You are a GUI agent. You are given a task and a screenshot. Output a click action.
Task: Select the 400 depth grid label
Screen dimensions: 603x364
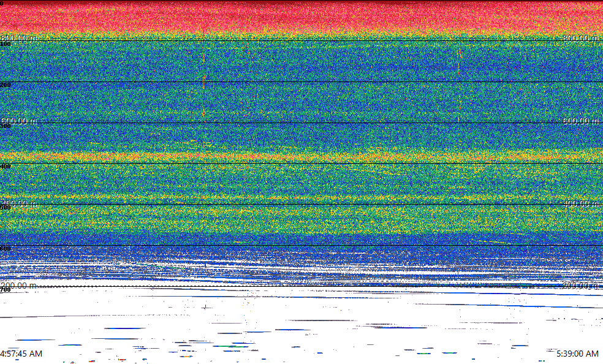click(6, 167)
